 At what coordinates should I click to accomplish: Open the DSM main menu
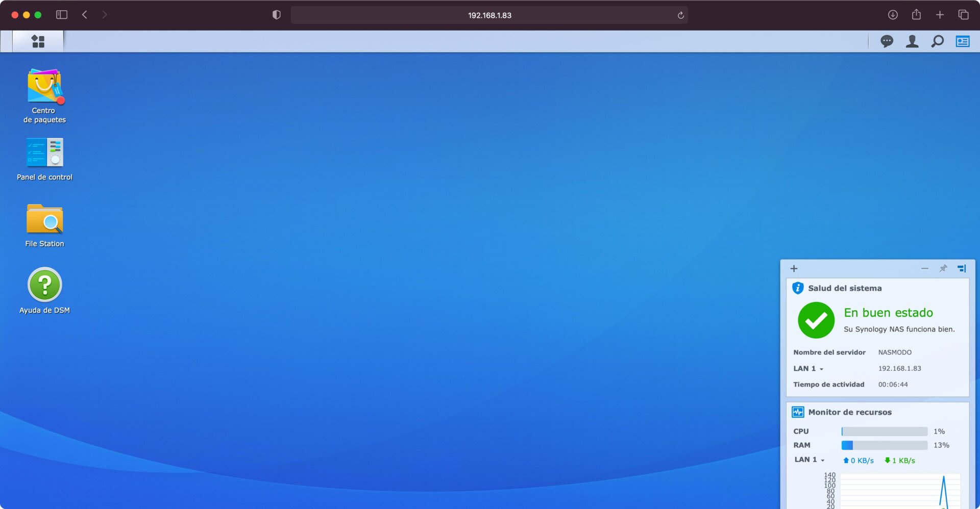tap(38, 41)
